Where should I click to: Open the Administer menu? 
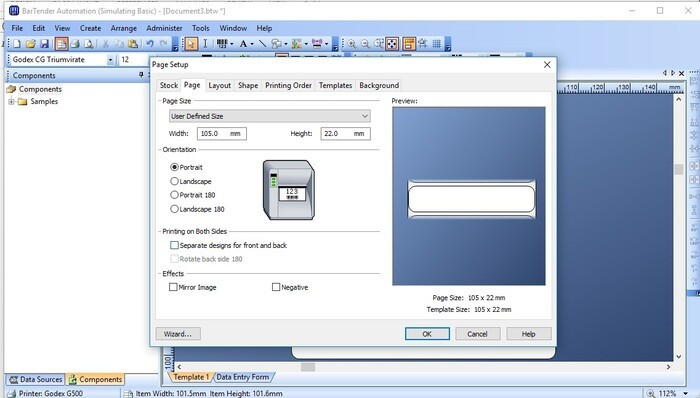click(x=164, y=28)
